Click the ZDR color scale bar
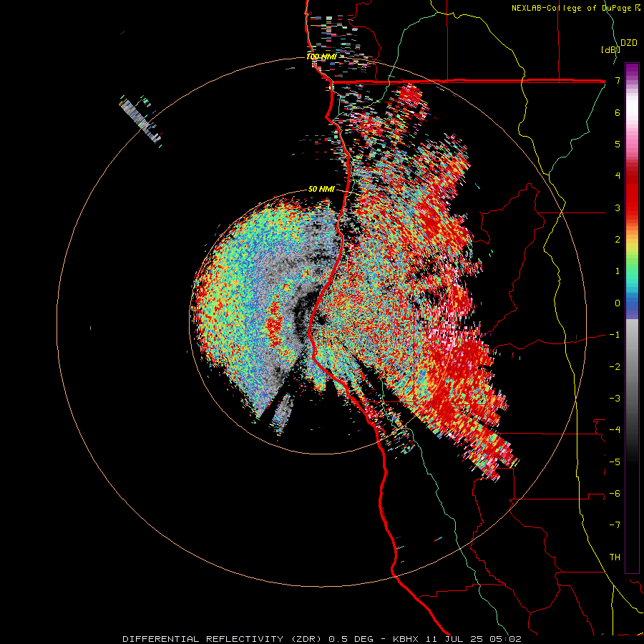The width and height of the screenshot is (644, 644). (632, 318)
